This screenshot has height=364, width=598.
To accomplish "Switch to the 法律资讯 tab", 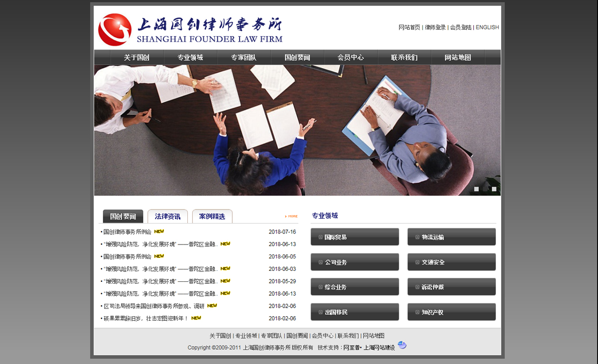I will coord(167,217).
